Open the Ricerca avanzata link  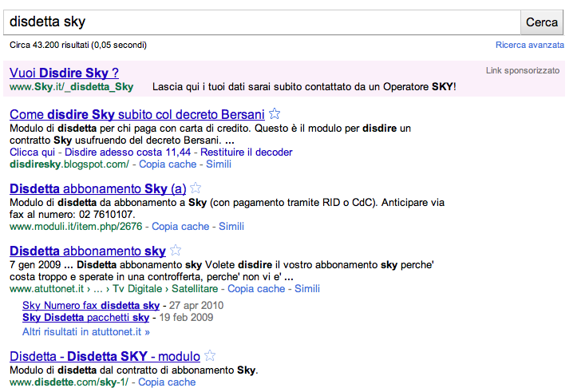click(530, 46)
